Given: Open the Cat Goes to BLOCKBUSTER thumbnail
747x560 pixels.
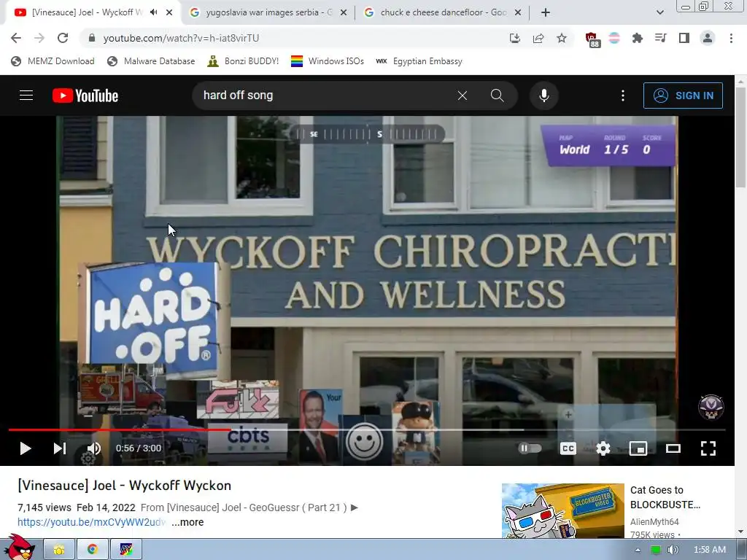Looking at the screenshot, I should coord(562,511).
